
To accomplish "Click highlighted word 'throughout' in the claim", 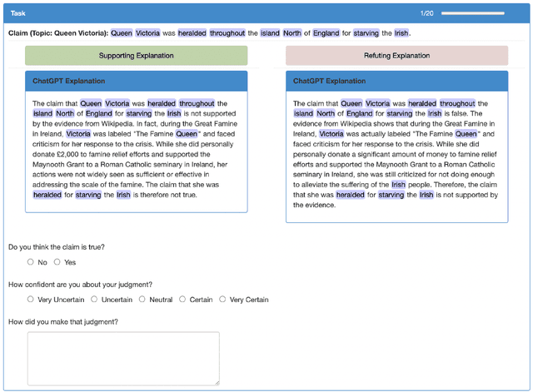I will (227, 33).
